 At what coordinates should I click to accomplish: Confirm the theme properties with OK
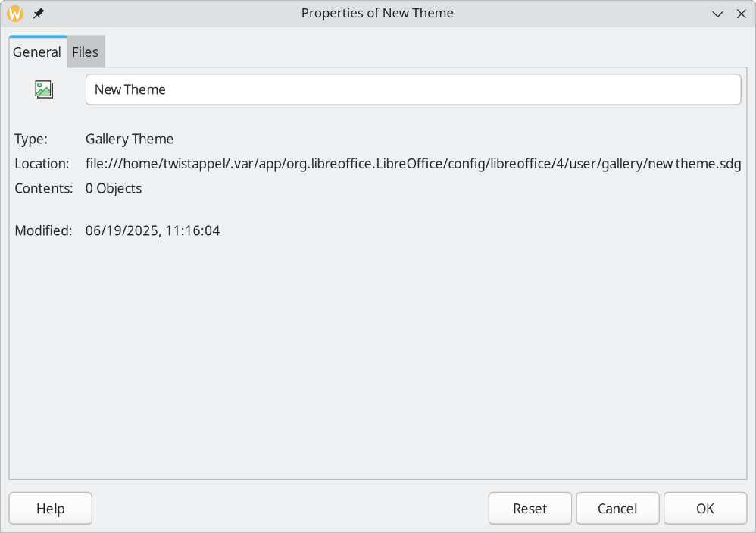[704, 508]
